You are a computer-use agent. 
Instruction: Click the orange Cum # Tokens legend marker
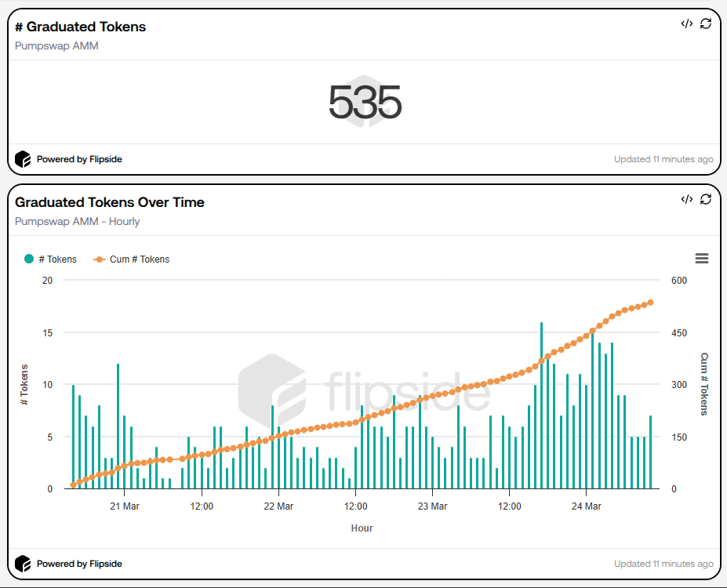pyautogui.click(x=100, y=259)
